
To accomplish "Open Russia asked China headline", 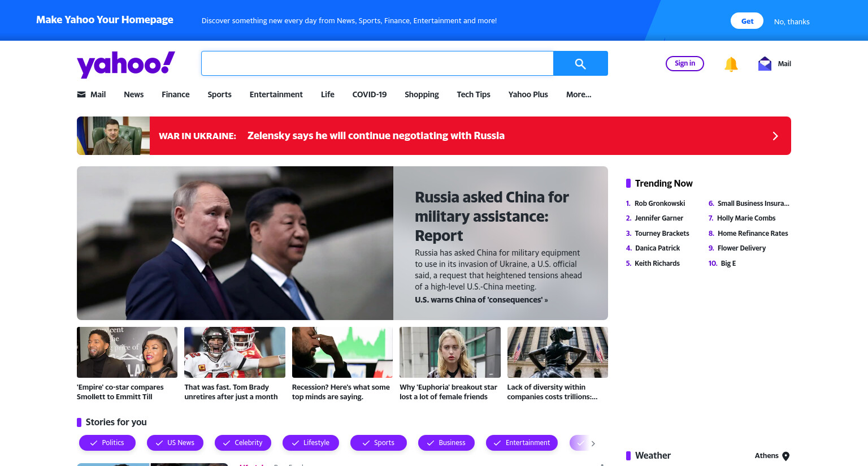I will point(492,216).
